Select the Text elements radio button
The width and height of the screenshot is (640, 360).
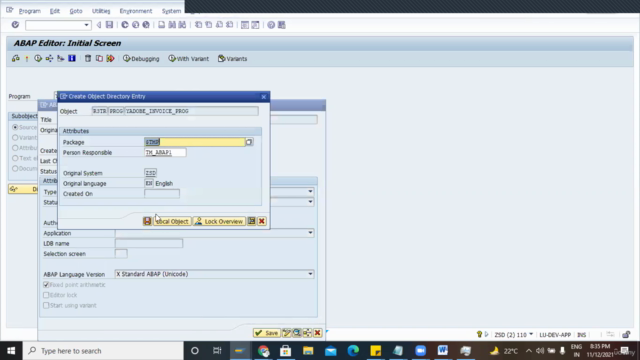click(15, 158)
